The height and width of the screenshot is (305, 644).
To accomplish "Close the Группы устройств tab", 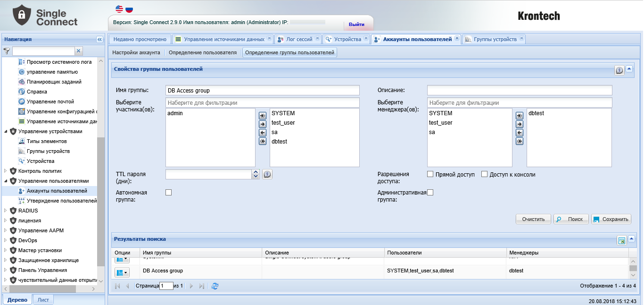I will [521, 38].
